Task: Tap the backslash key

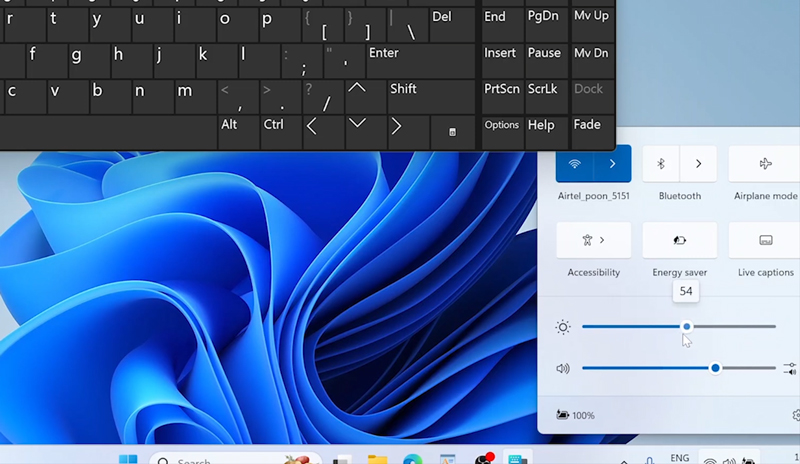Action: (408, 25)
